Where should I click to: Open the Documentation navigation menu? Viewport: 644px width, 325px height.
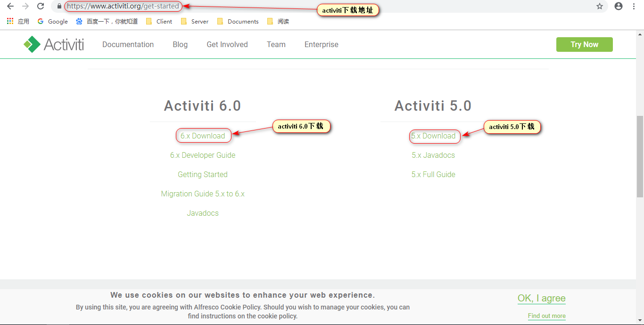click(x=128, y=44)
